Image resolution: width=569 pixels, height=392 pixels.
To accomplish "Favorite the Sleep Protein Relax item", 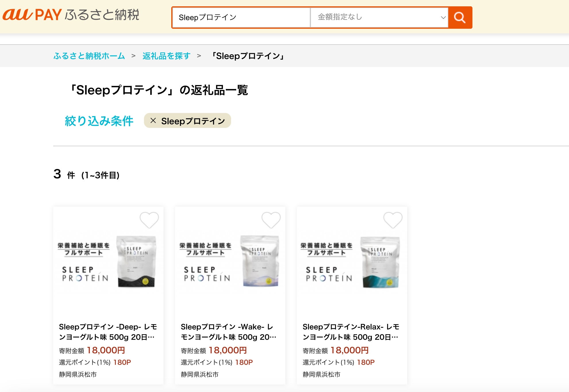I will (393, 220).
